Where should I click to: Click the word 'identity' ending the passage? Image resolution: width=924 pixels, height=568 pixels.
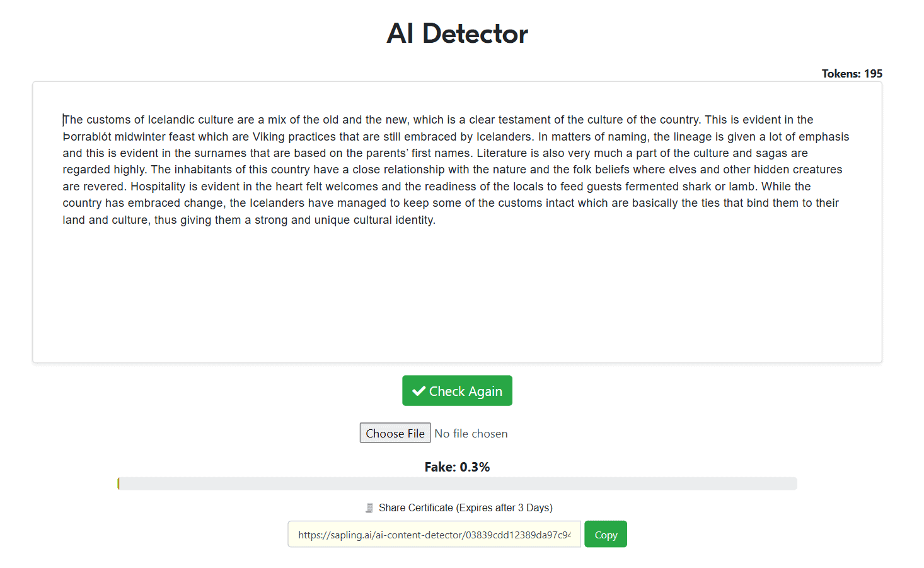point(414,220)
